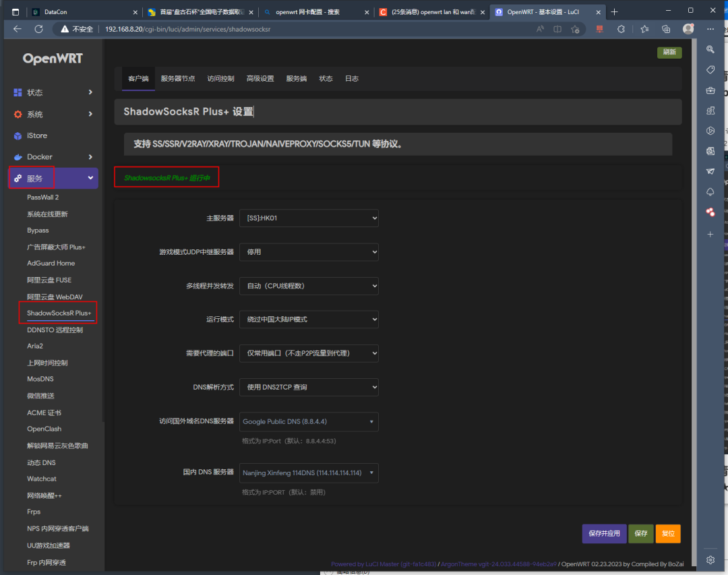Open the browser settings and more ellipsis menu
The height and width of the screenshot is (575, 728).
pyautogui.click(x=710, y=29)
